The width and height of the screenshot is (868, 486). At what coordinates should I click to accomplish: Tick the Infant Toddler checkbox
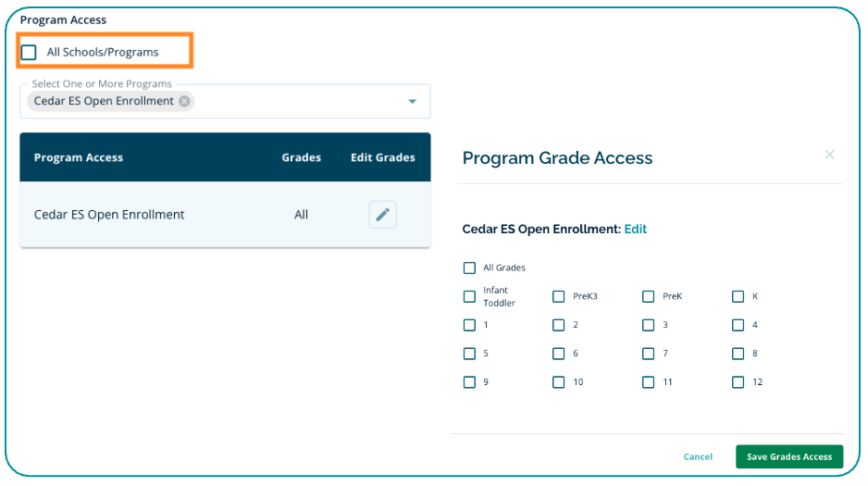click(469, 297)
